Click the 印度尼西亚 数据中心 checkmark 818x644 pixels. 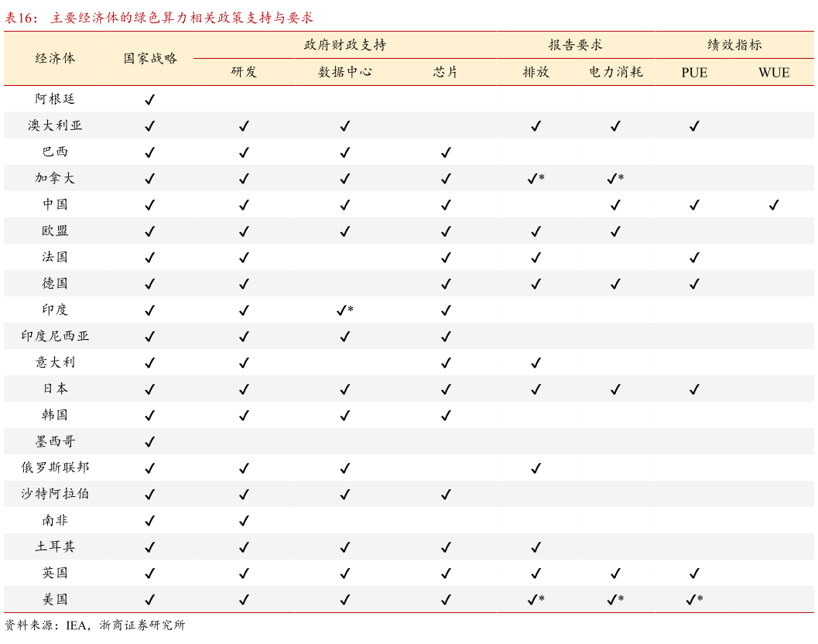point(345,337)
